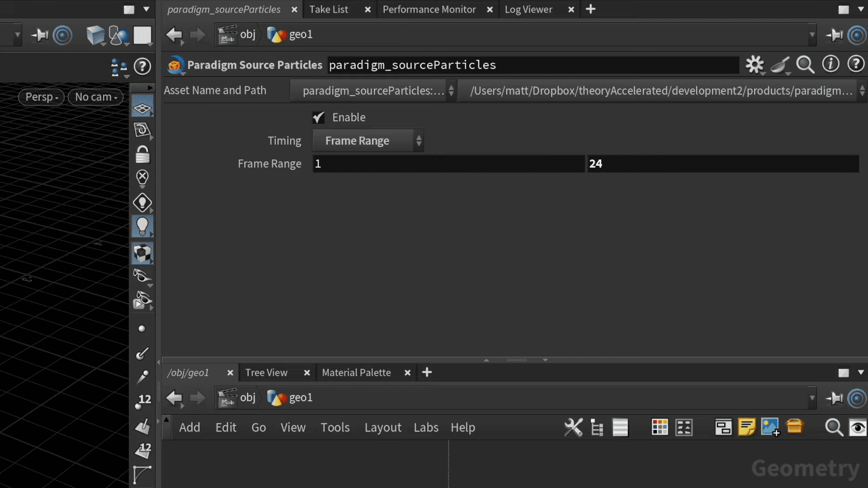This screenshot has height=488, width=868.
Task: Open network pane options arrow
Action: (861, 372)
